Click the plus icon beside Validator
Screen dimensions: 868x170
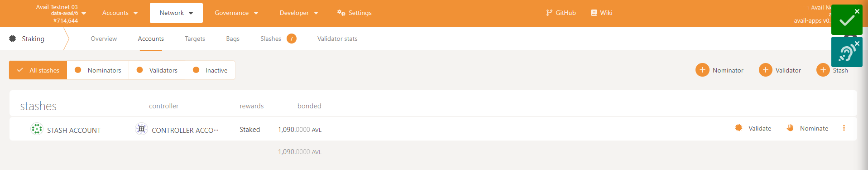[765, 70]
